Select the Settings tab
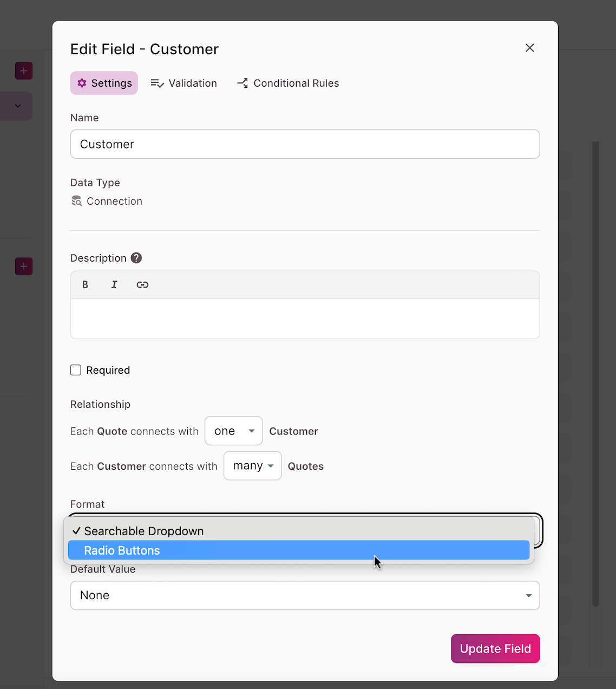The image size is (616, 689). coord(104,83)
